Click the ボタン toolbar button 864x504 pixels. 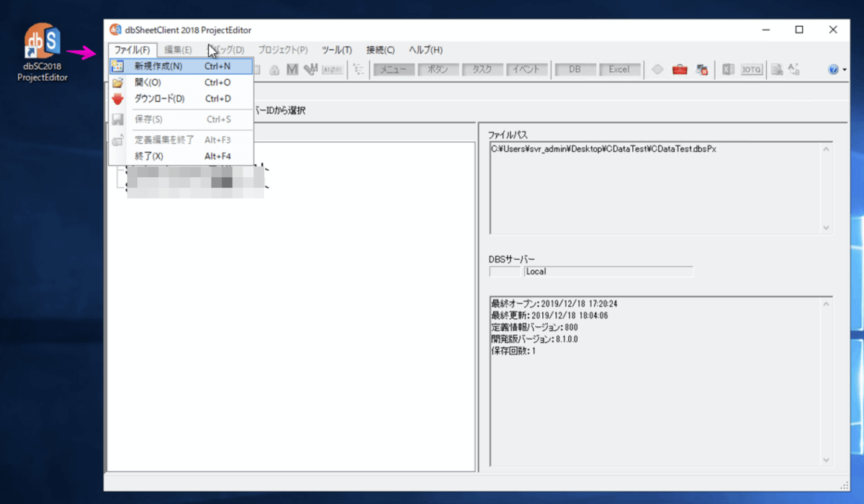(438, 70)
